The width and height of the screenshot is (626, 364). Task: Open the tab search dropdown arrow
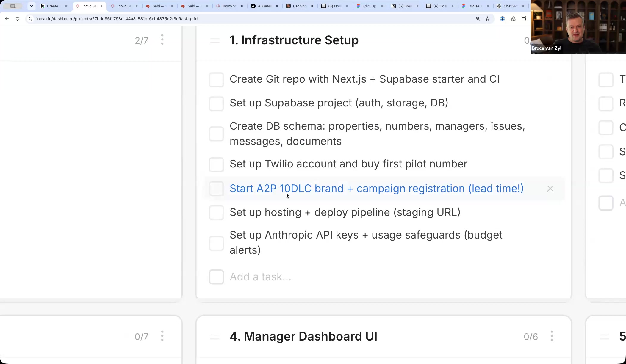tap(31, 6)
